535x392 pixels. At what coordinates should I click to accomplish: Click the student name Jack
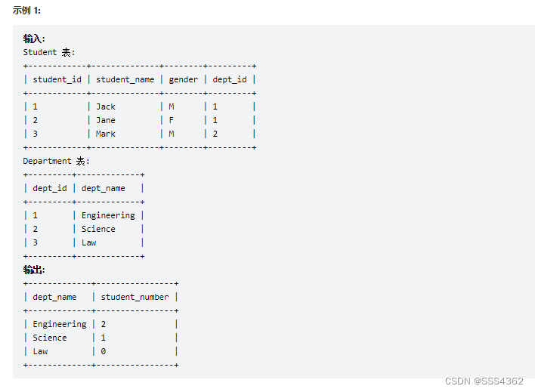click(x=106, y=106)
